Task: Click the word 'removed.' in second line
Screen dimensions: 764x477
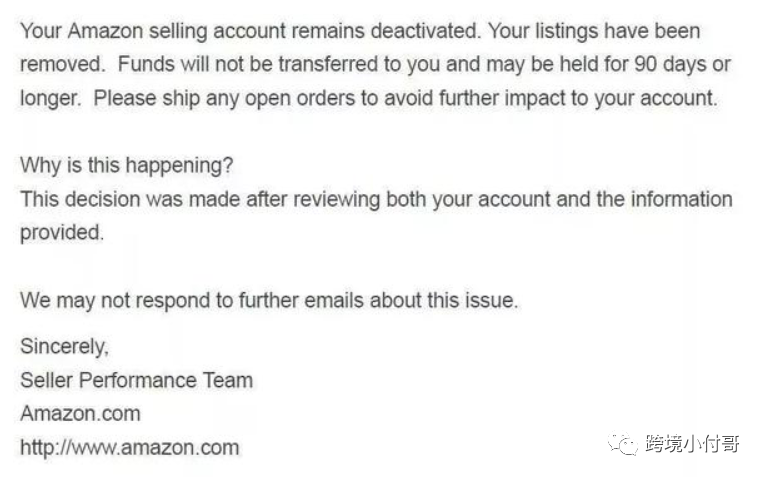Action: tap(62, 64)
